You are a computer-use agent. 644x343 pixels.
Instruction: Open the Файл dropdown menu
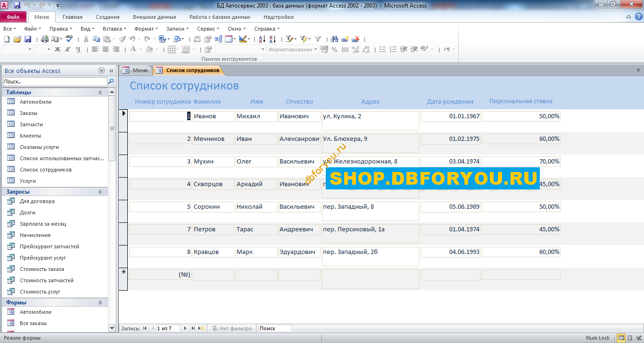coord(33,29)
